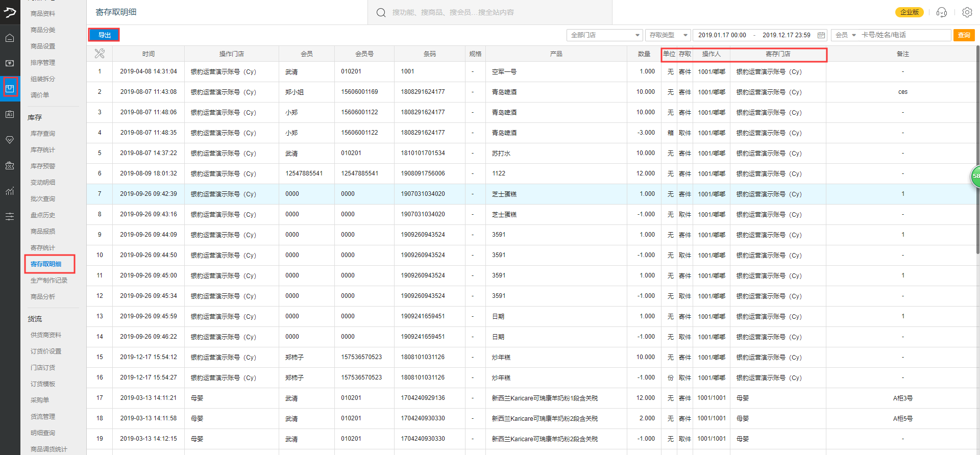Select product cell 空军一号 in row 1

pos(504,72)
